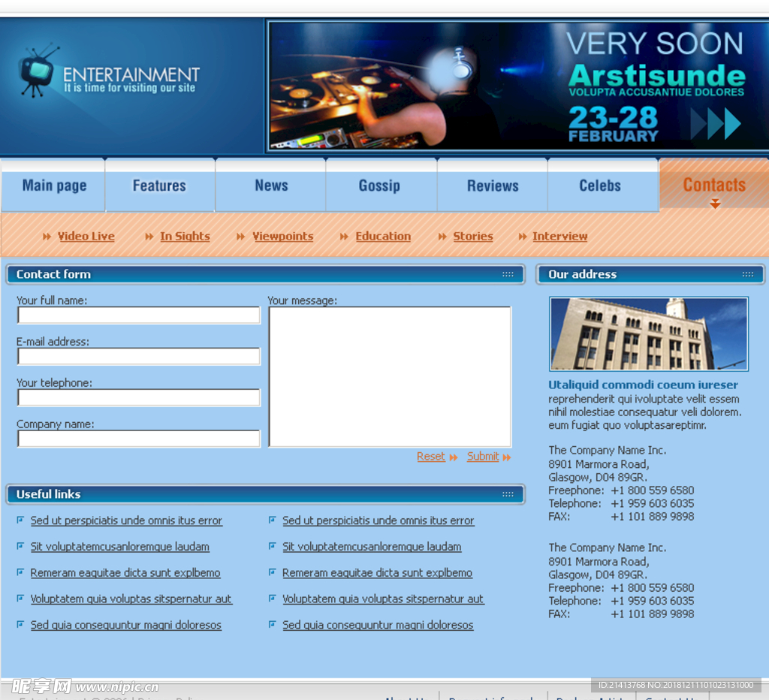769x700 pixels.
Task: Open left-column Voluptatem quia voluptas link
Action: (x=131, y=599)
